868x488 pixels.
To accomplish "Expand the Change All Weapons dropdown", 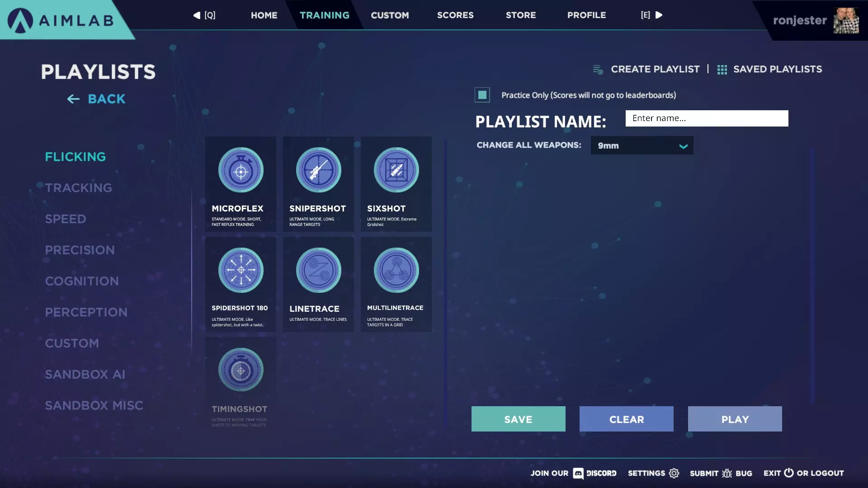I will (641, 145).
